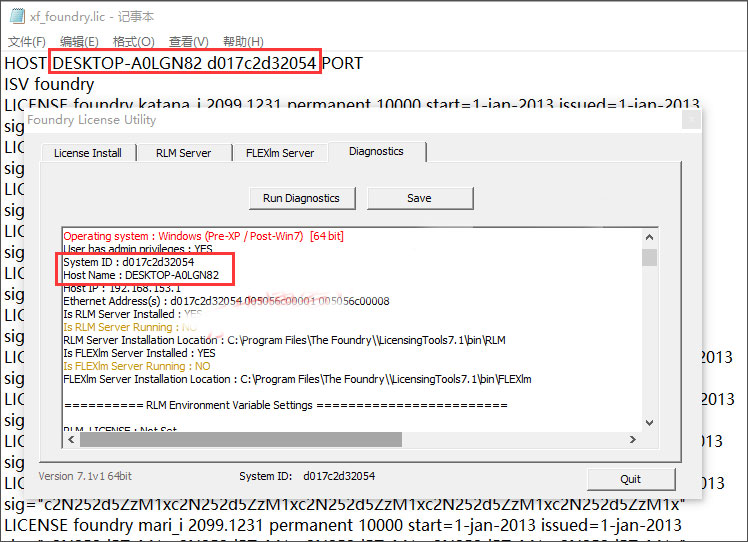
Task: Click the 'LICENSE foundry mari_i' line in Notepad
Action: [343, 525]
